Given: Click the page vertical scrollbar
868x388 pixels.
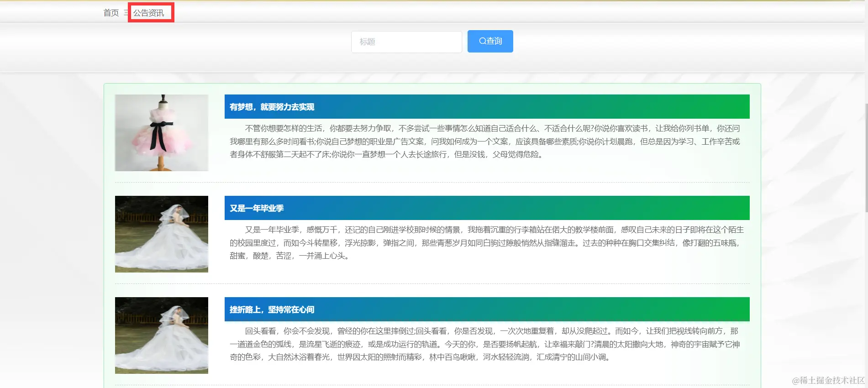Looking at the screenshot, I should [866, 157].
